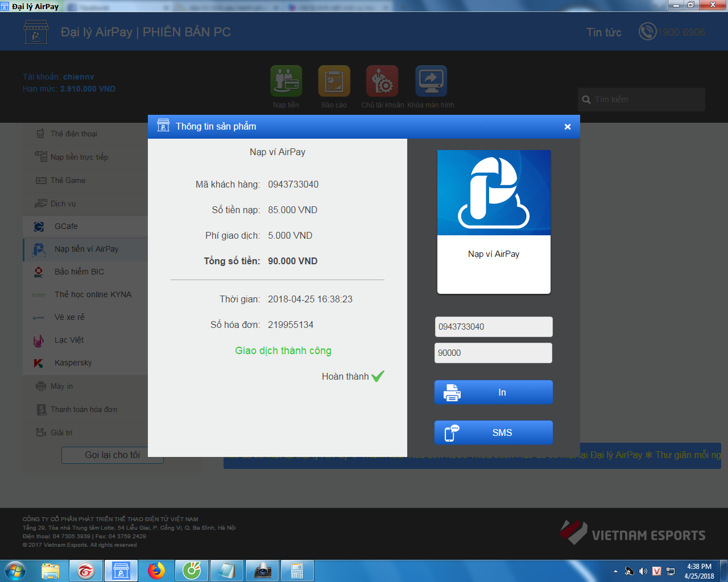Click the Vietnam Esports logo in footer
This screenshot has height=582, width=728.
point(632,533)
